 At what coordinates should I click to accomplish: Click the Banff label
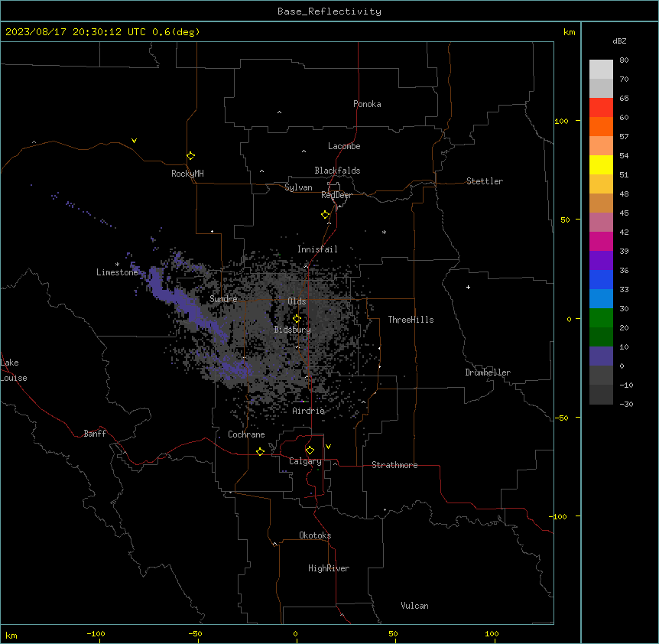[x=95, y=434]
